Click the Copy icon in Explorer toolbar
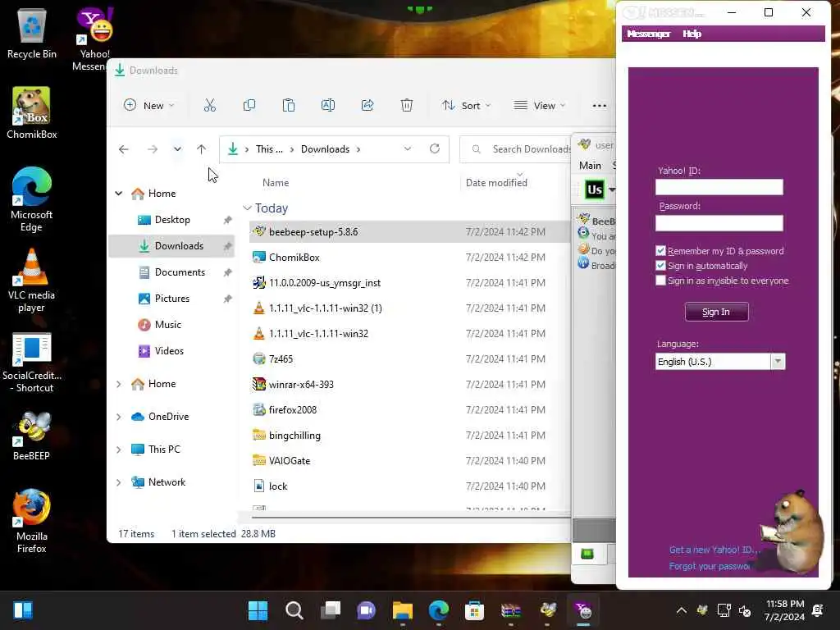 [x=249, y=106]
